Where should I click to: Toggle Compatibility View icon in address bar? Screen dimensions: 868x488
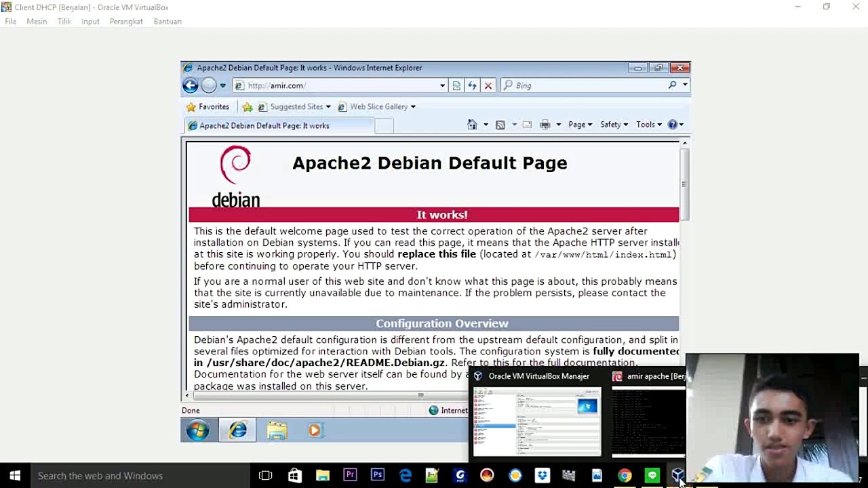(456, 85)
